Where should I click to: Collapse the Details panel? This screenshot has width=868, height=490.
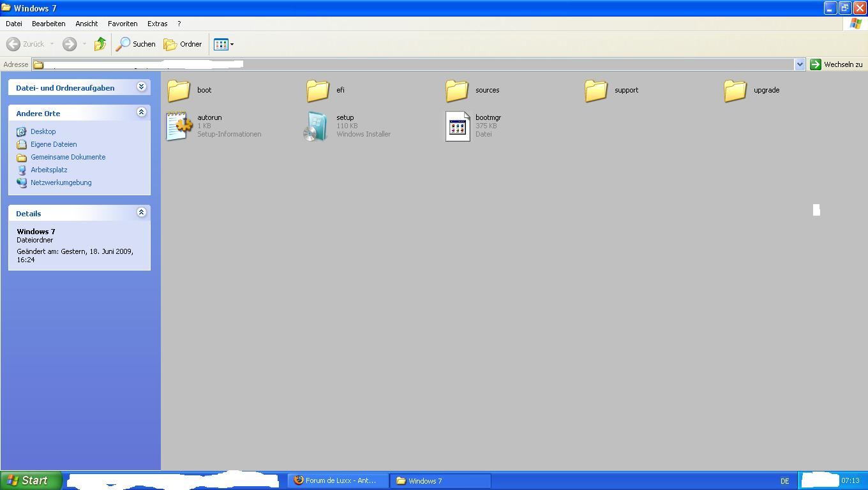[141, 212]
